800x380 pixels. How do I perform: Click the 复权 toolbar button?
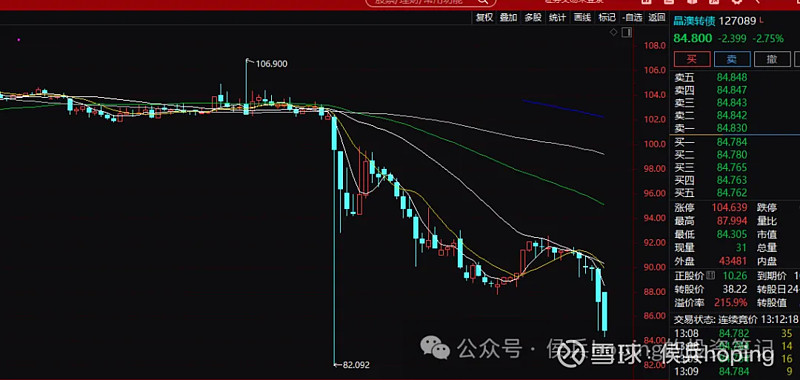(484, 17)
